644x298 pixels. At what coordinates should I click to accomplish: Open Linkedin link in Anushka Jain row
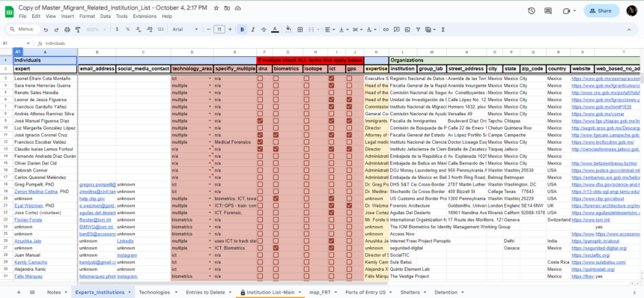click(125, 241)
